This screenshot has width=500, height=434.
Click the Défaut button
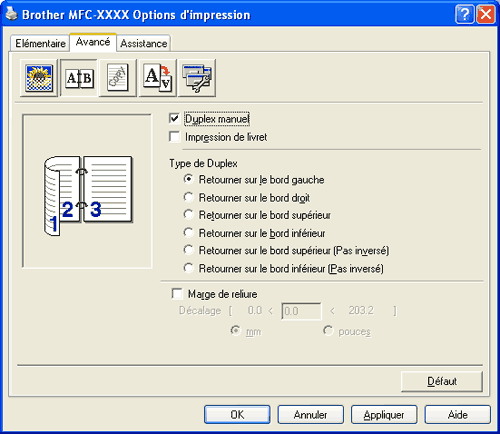(x=442, y=381)
